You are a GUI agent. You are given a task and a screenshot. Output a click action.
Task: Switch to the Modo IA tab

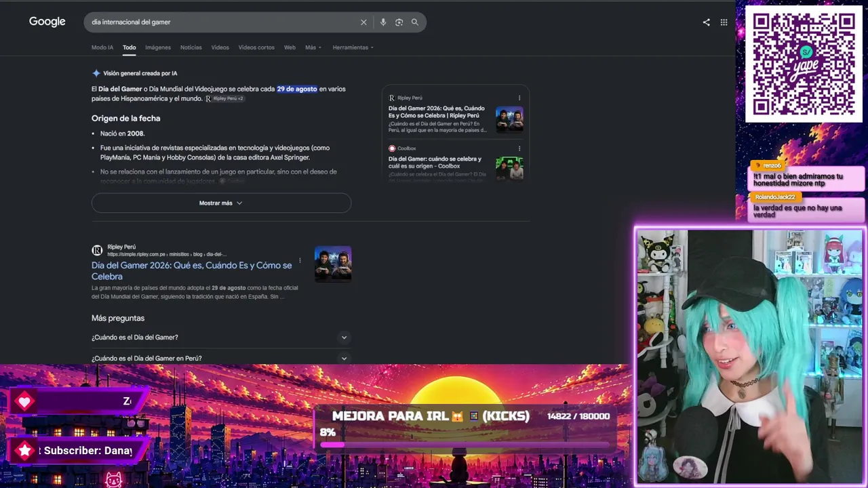102,47
